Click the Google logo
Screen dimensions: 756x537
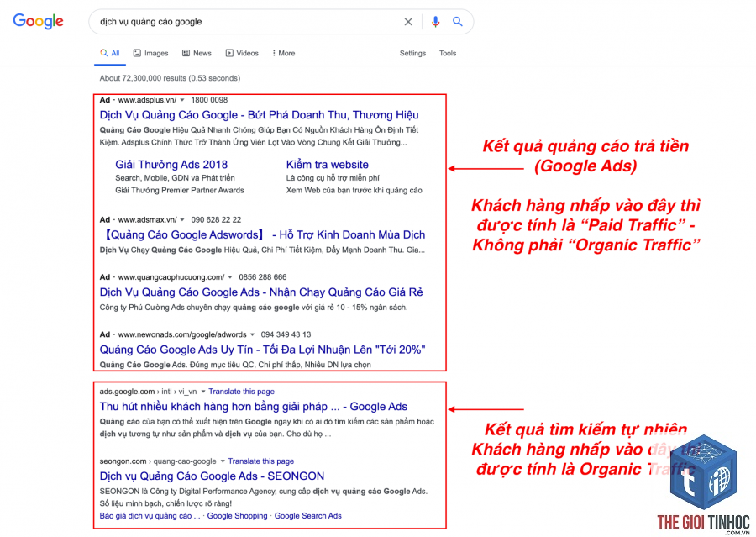38,21
